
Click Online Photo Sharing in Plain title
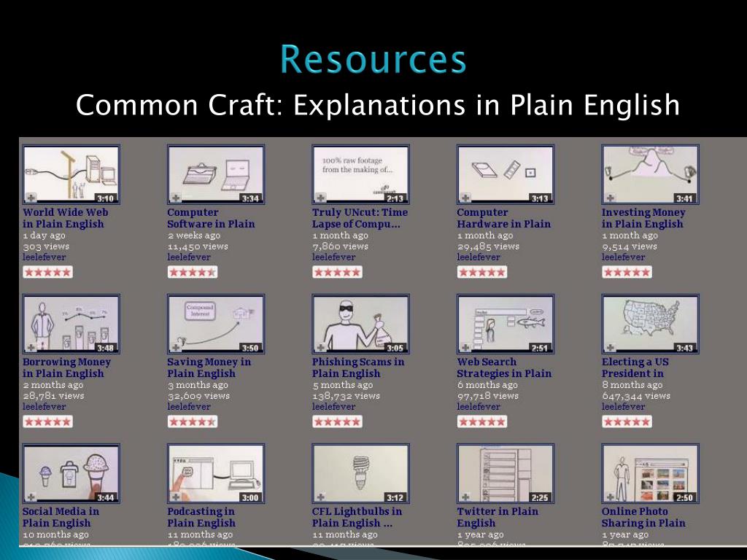(x=643, y=517)
